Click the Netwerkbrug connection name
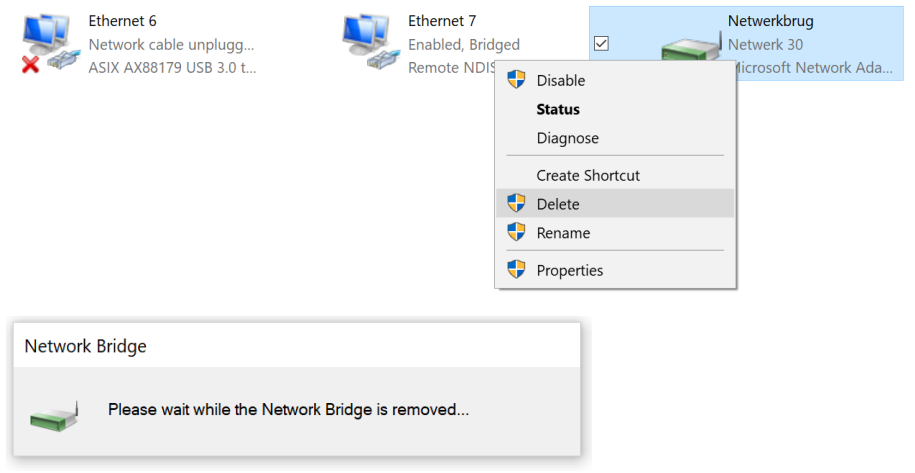The image size is (915, 473). (x=771, y=20)
